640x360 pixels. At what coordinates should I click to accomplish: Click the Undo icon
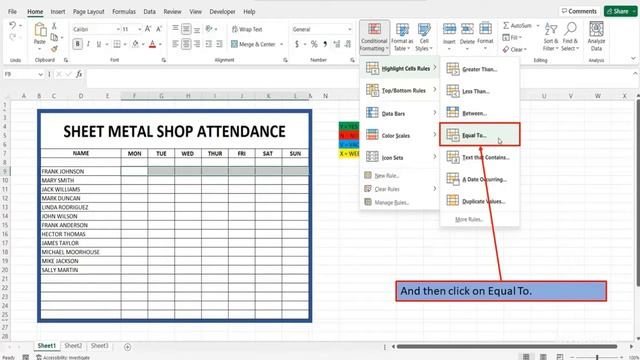click(x=12, y=26)
